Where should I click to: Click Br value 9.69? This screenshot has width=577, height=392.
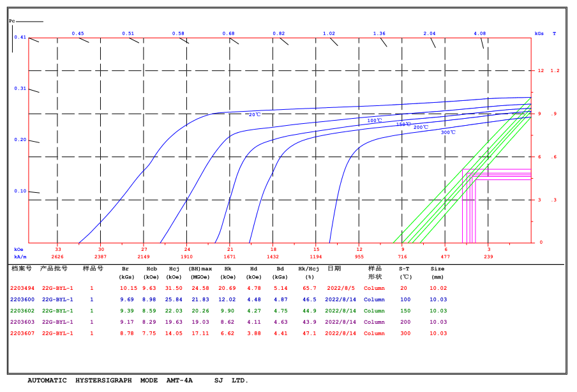(127, 299)
